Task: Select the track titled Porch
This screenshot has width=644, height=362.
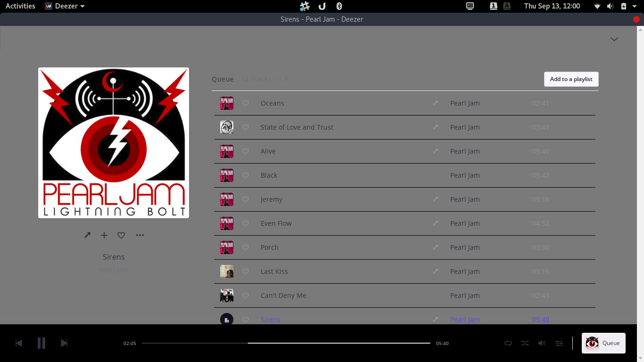Action: point(270,247)
